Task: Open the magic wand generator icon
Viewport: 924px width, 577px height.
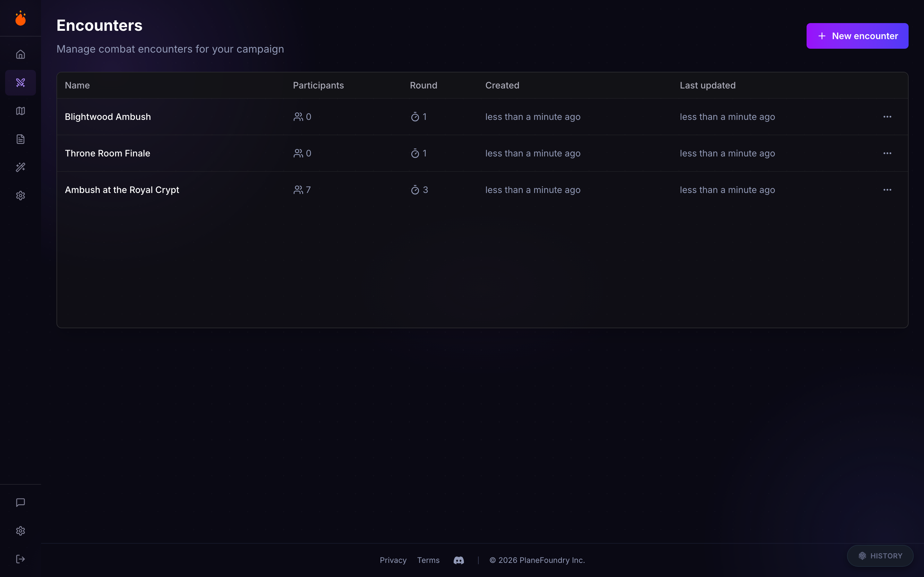Action: (x=21, y=167)
